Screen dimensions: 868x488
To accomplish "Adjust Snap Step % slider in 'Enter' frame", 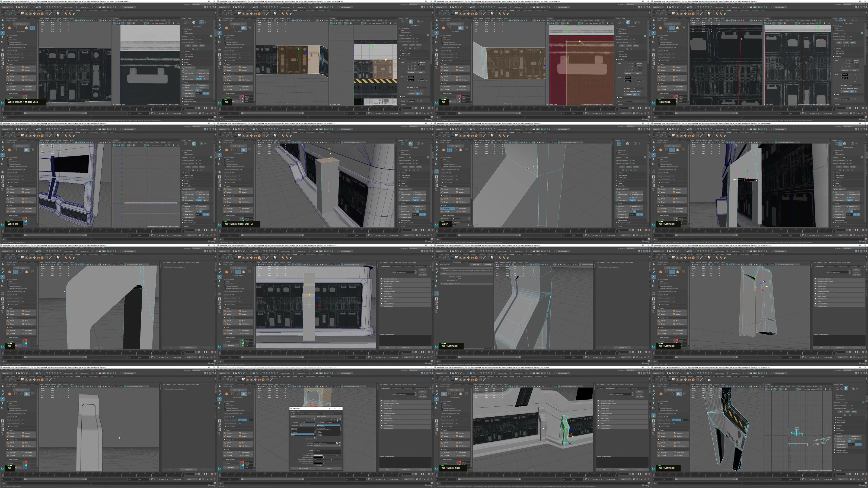I will point(454,219).
